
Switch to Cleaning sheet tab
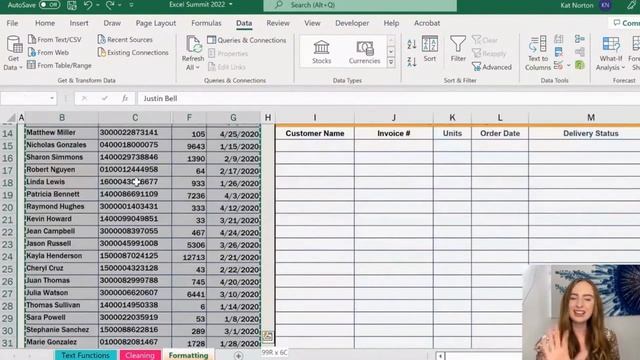point(140,355)
